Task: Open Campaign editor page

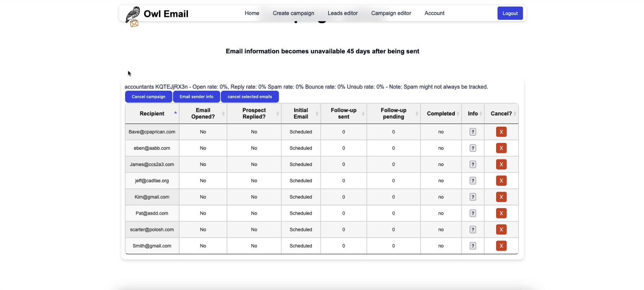Action: click(391, 13)
